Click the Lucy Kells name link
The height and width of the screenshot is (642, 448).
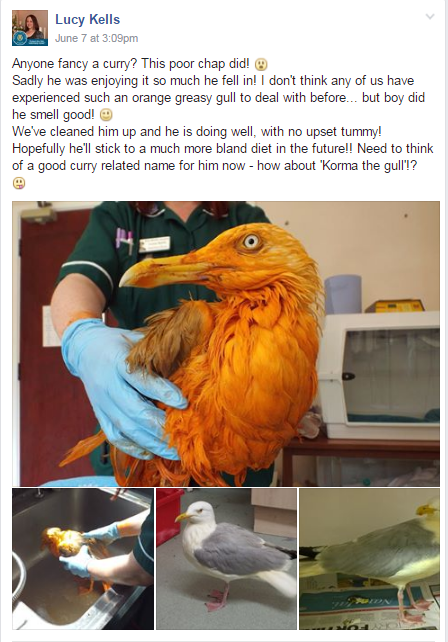[x=87, y=19]
